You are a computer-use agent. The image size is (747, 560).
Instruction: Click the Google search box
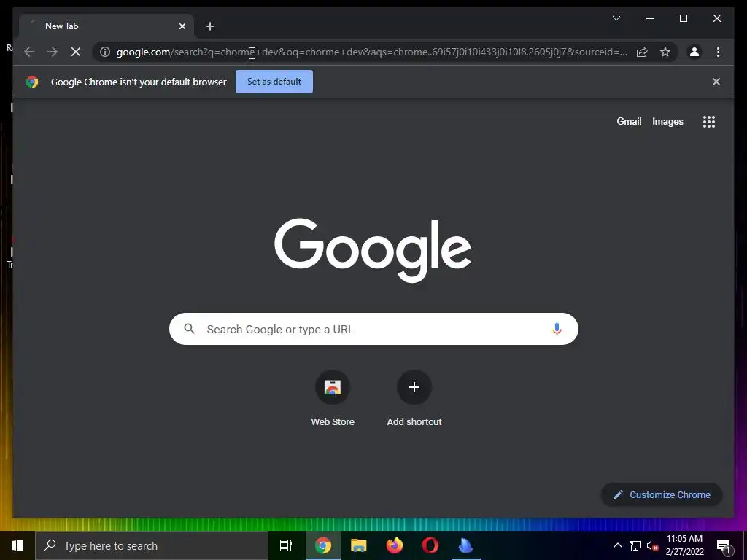pos(373,329)
